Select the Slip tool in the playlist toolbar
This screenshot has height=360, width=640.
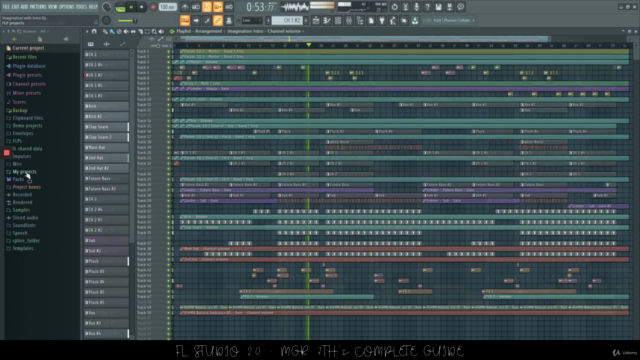pos(133,31)
